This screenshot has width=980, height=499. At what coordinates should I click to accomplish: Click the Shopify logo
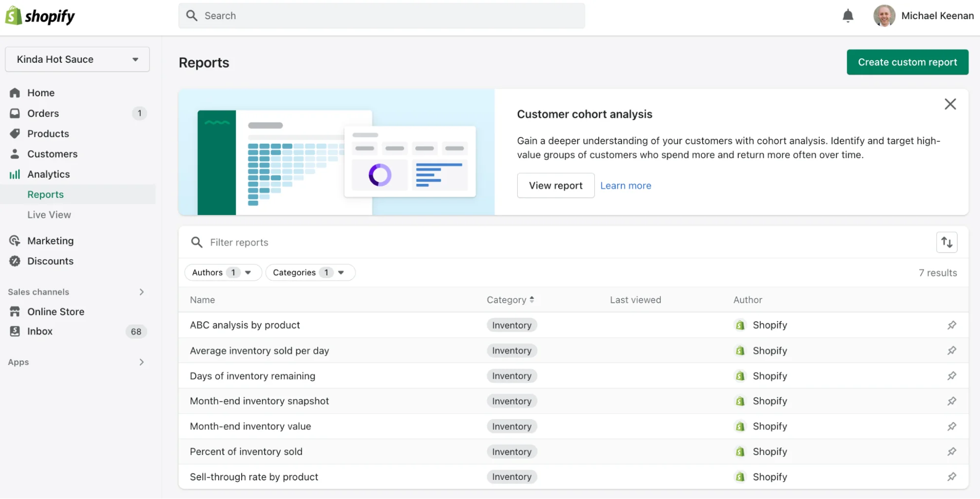pos(39,15)
